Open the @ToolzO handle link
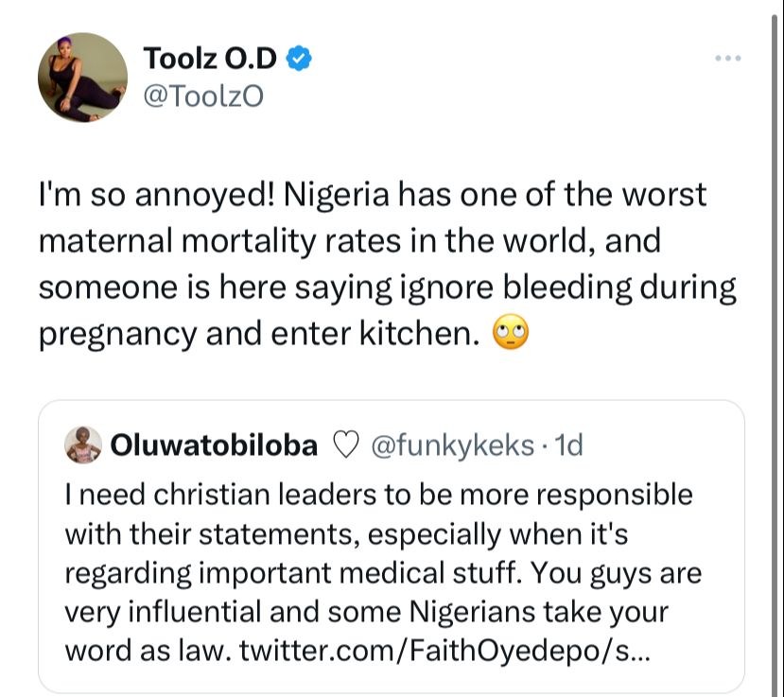Viewport: 784px width, 697px height. pyautogui.click(x=203, y=96)
